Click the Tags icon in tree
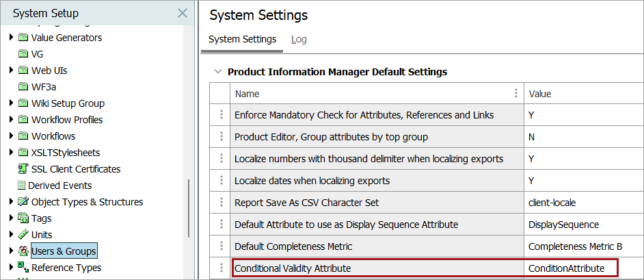 point(23,218)
